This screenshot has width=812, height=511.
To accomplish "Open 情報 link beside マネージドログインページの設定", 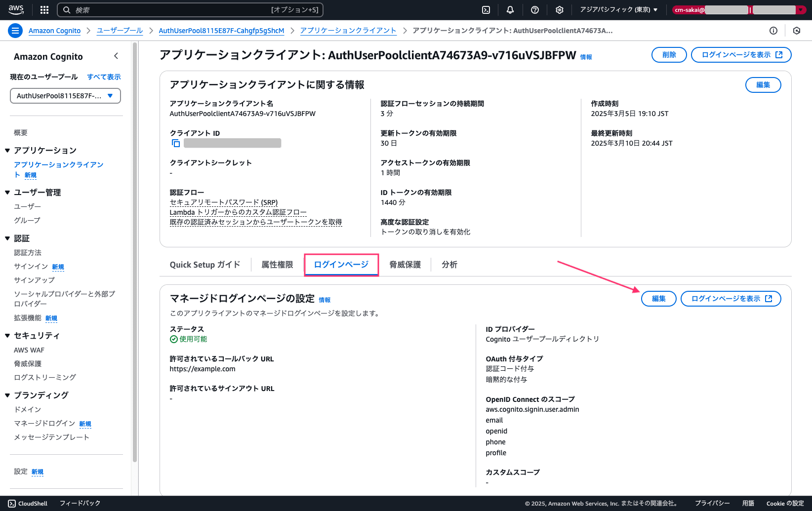I will tap(325, 300).
